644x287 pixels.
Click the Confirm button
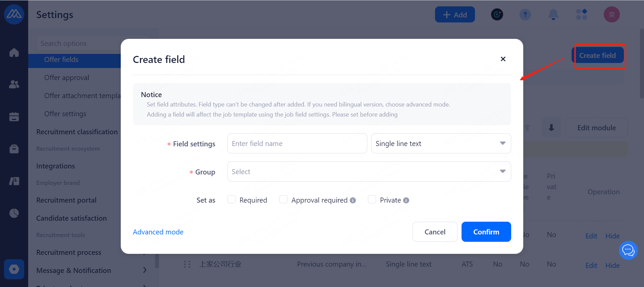(486, 232)
